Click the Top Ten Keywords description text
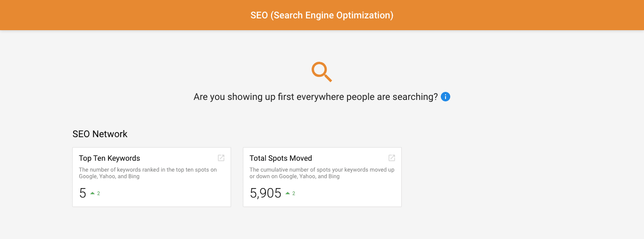Image resolution: width=644 pixels, height=239 pixels. click(x=148, y=173)
